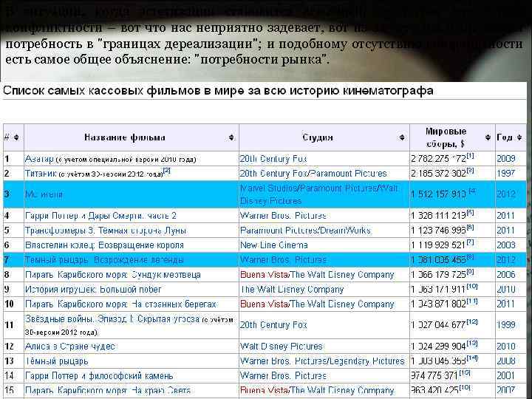Open 20th Century Fox/Paramount Pictures studio link
The height and width of the screenshot is (399, 532).
tap(313, 174)
